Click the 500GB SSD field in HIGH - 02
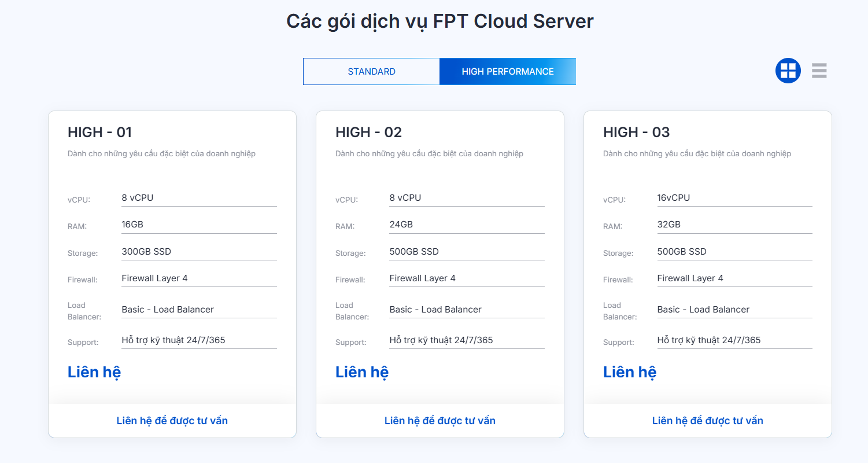Screen dimensions: 868x463 (467, 251)
